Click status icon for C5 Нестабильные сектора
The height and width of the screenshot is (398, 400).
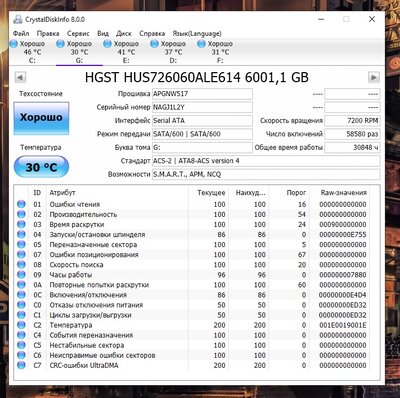[21, 345]
